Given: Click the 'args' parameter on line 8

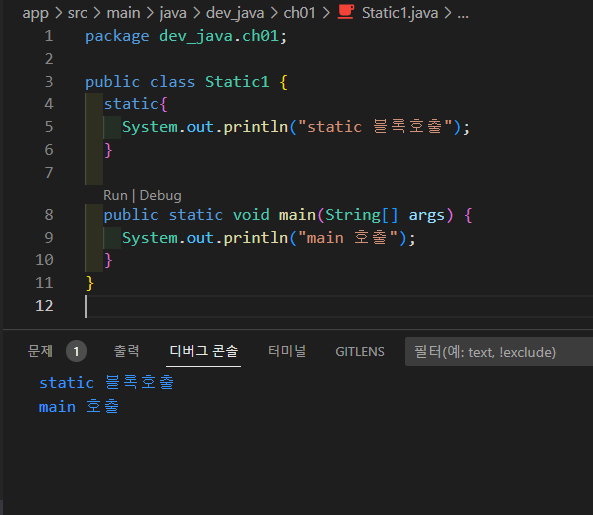Looking at the screenshot, I should point(426,216).
